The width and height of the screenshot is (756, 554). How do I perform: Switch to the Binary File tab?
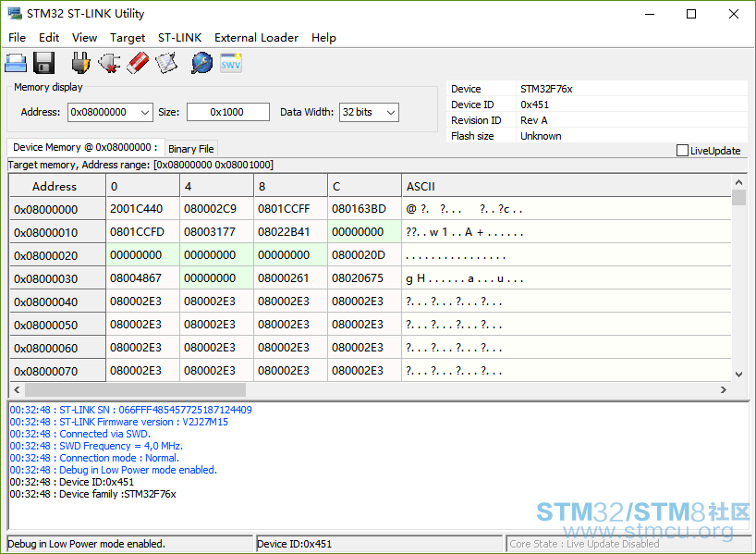[x=191, y=149]
